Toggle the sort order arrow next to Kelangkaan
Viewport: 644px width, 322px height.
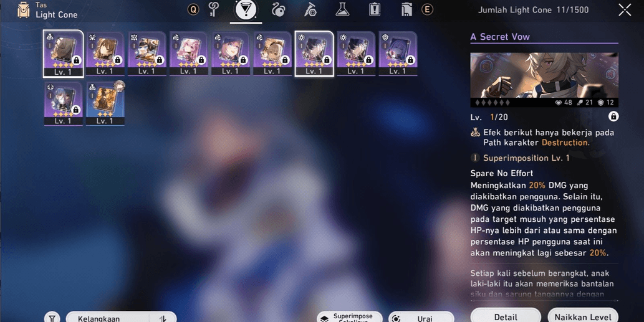pyautogui.click(x=163, y=318)
